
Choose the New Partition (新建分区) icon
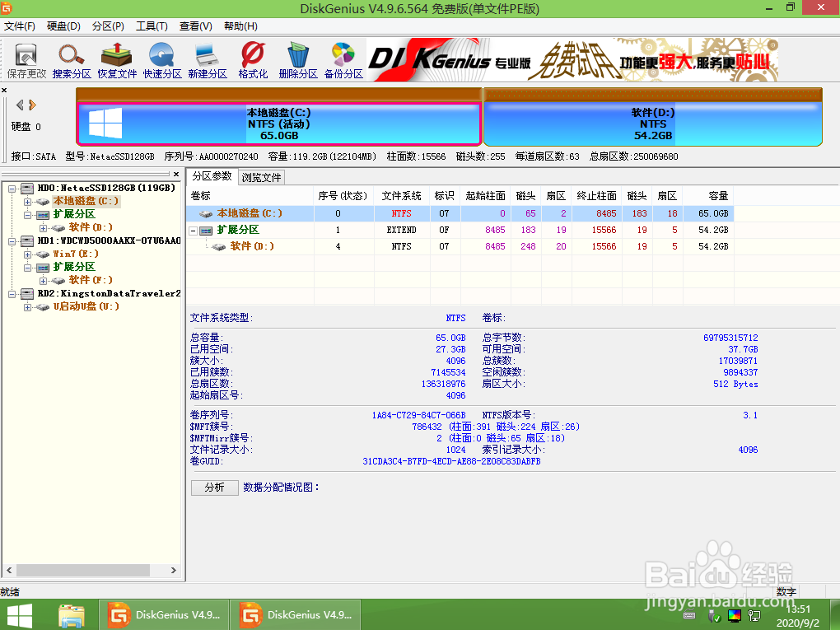[x=208, y=61]
